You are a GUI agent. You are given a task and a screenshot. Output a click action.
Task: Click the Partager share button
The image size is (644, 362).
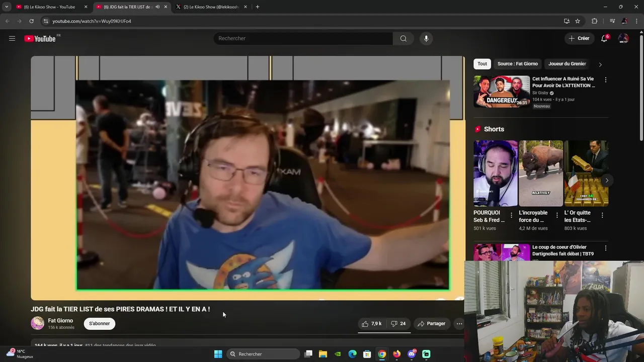(432, 324)
